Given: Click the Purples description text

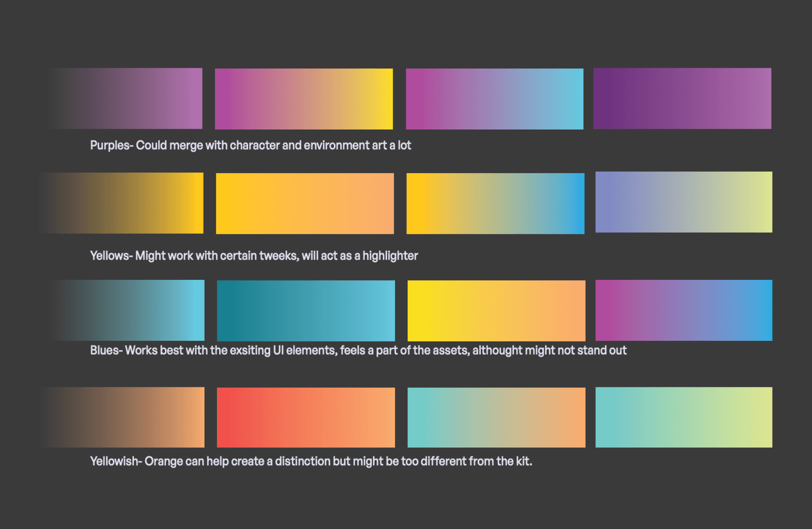Looking at the screenshot, I should 250,145.
